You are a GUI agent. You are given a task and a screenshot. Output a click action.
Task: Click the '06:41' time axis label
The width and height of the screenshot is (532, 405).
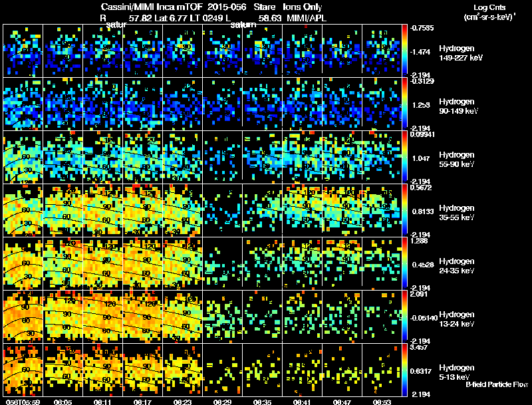(302, 402)
